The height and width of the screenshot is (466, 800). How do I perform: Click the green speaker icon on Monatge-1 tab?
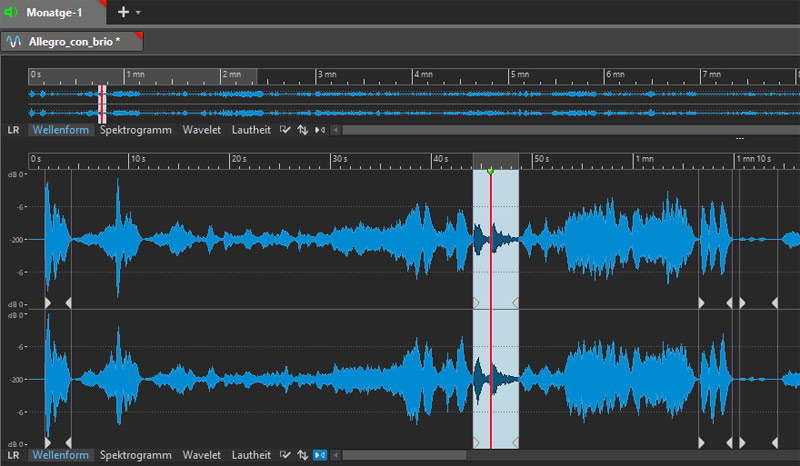pos(11,11)
